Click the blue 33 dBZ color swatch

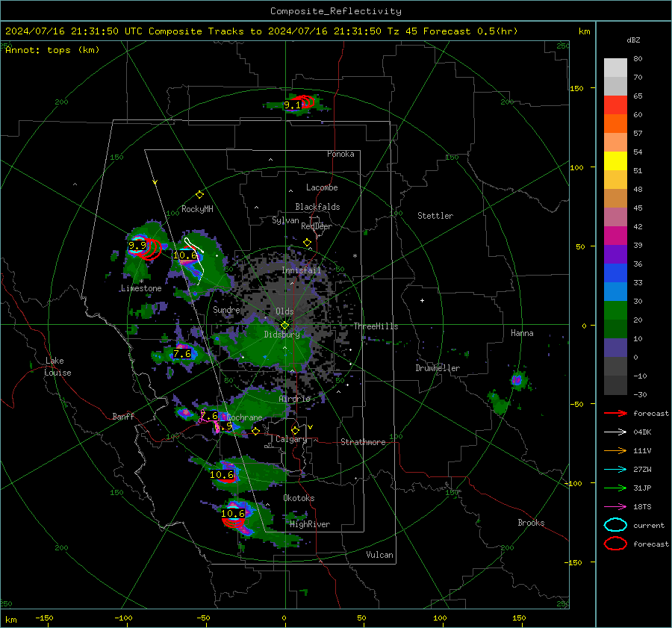click(x=615, y=273)
